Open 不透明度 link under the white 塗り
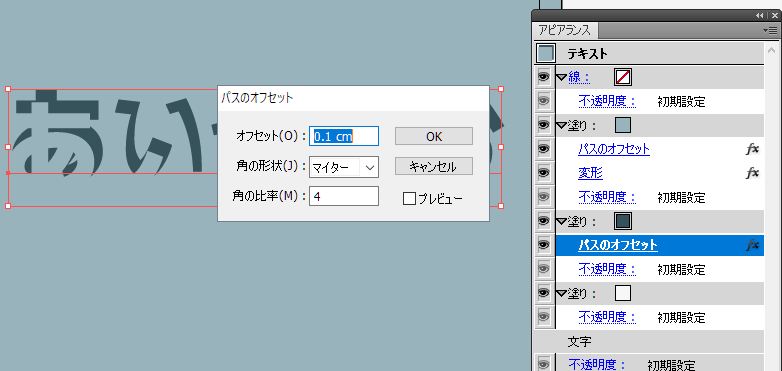 click(608, 317)
